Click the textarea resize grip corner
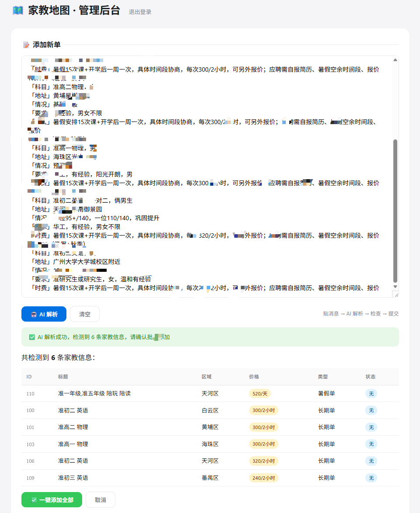The width and height of the screenshot is (420, 513). pyautogui.click(x=396, y=295)
